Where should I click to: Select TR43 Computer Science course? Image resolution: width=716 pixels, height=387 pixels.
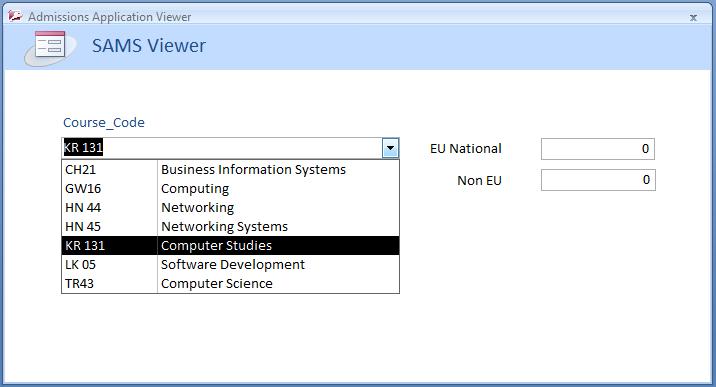(231, 283)
